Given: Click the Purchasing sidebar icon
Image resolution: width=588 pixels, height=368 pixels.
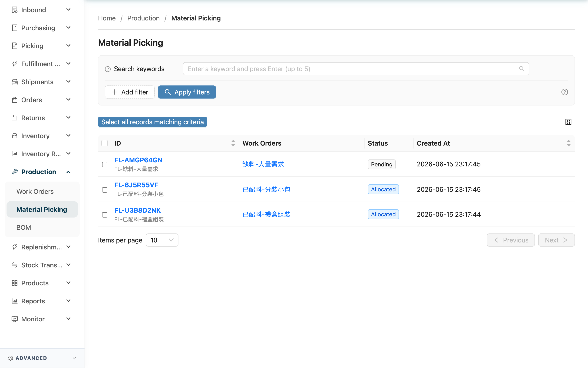Looking at the screenshot, I should pyautogui.click(x=14, y=28).
